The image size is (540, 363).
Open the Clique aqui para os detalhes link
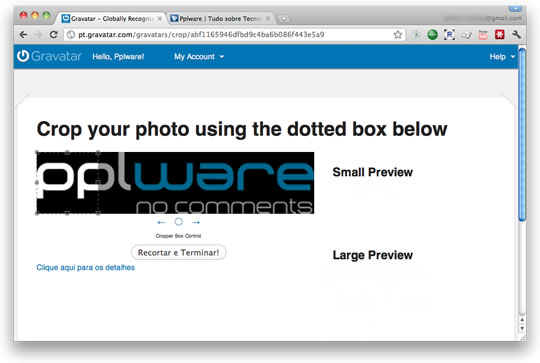(85, 268)
